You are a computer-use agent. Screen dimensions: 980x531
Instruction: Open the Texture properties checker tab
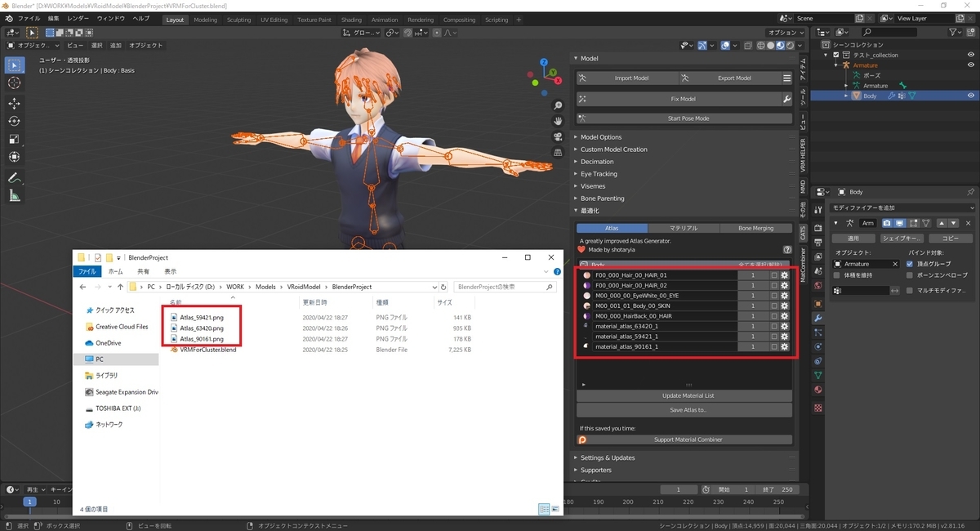point(818,407)
